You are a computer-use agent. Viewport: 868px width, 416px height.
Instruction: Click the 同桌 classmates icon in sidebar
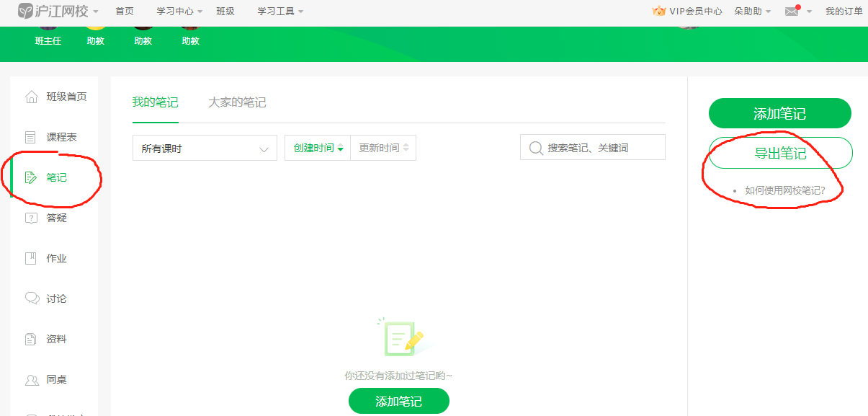(x=31, y=379)
